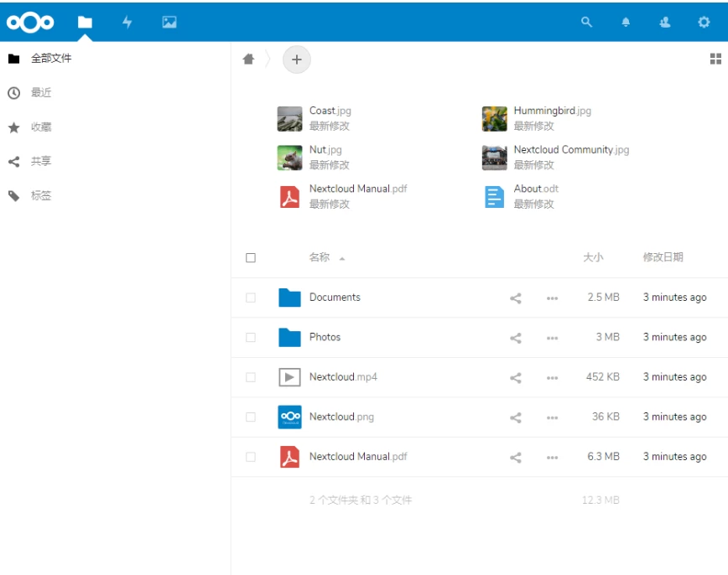Click the home breadcrumb icon
Screen dimensions: 728x575
click(x=248, y=59)
